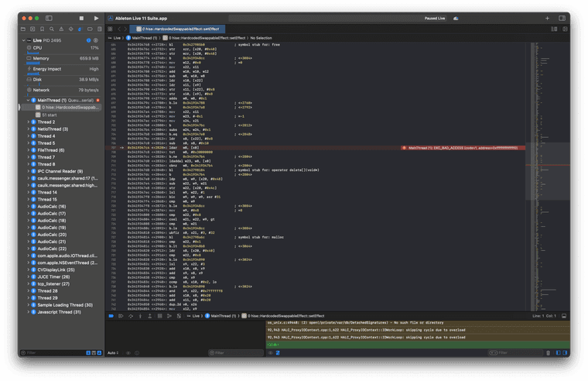Expand Thread 2

[x=28, y=122]
